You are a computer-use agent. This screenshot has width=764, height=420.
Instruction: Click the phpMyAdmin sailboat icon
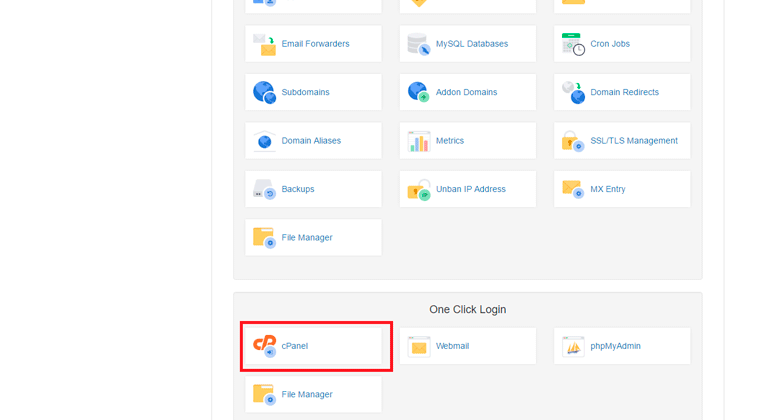(x=573, y=346)
